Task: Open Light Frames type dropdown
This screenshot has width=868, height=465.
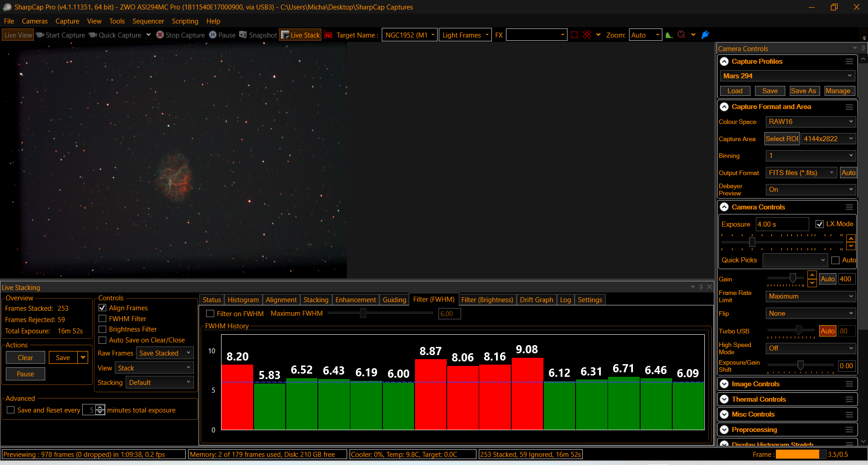Action: 465,35
